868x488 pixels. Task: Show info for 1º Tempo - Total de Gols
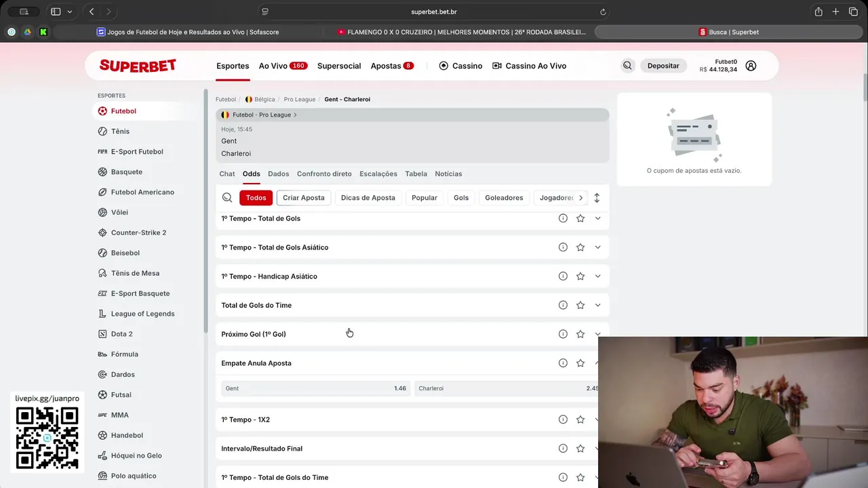coord(563,218)
